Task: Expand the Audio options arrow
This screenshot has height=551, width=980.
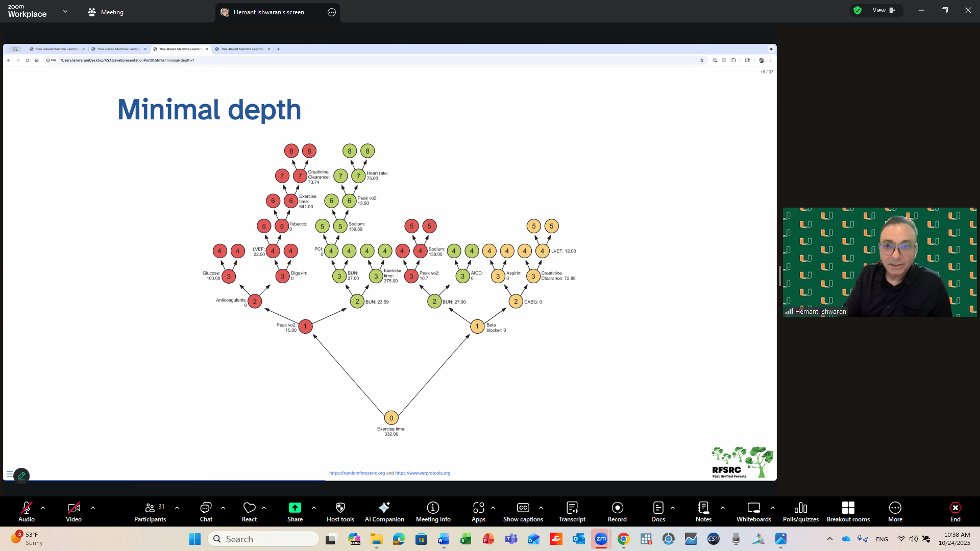Action: [43, 508]
